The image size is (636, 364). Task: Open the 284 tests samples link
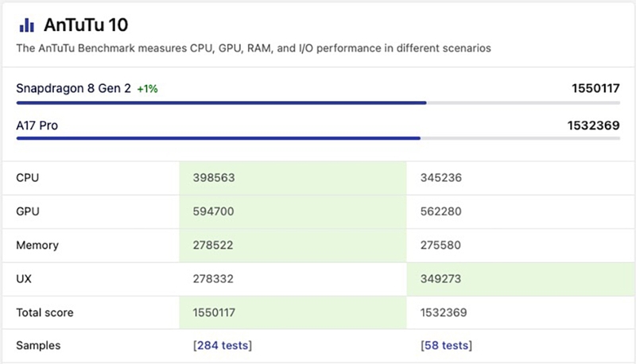pos(223,346)
